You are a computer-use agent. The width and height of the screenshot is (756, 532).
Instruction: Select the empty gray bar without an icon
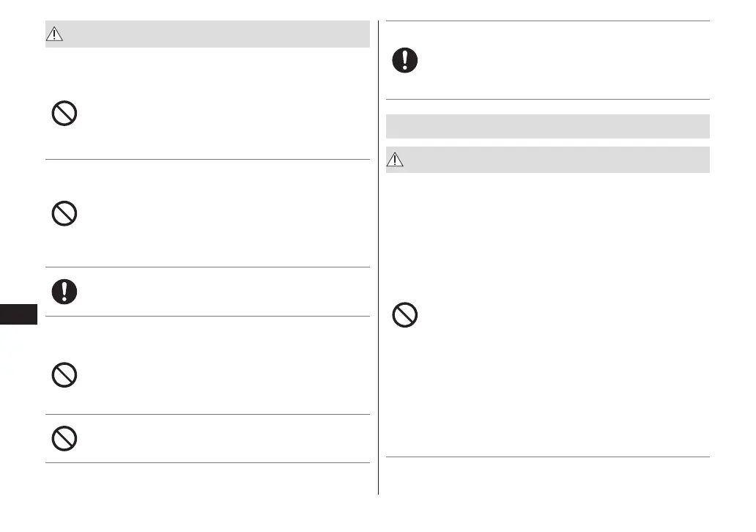coord(547,126)
